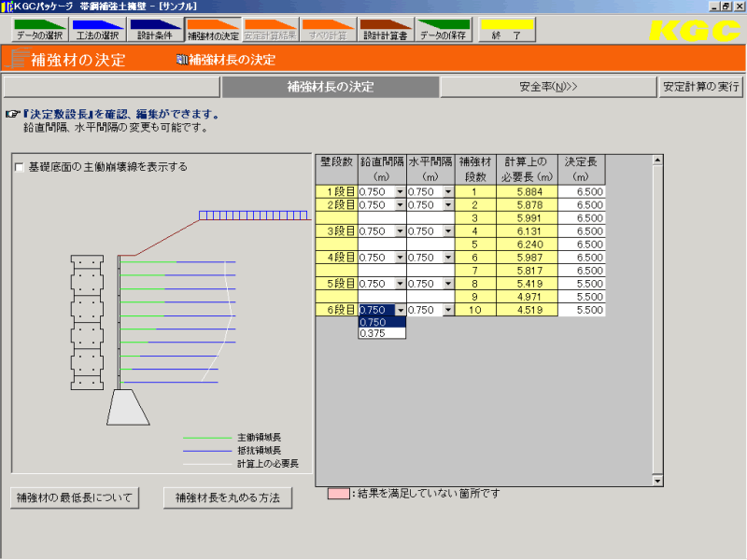Select the 補強材長の決定 tab
The height and width of the screenshot is (560, 747).
pos(330,86)
